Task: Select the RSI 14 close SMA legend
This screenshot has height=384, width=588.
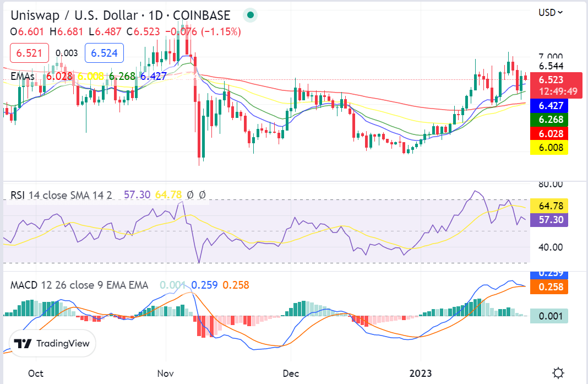Action: [61, 195]
